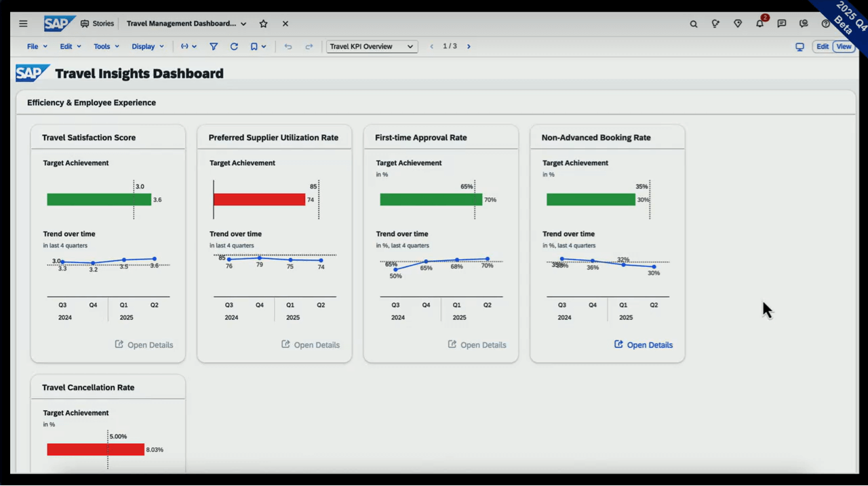
Task: Click the search magnifier icon
Action: tap(694, 24)
